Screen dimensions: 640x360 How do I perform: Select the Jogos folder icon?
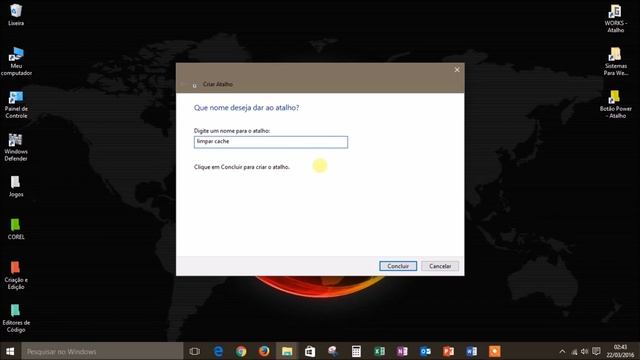pyautogui.click(x=16, y=187)
